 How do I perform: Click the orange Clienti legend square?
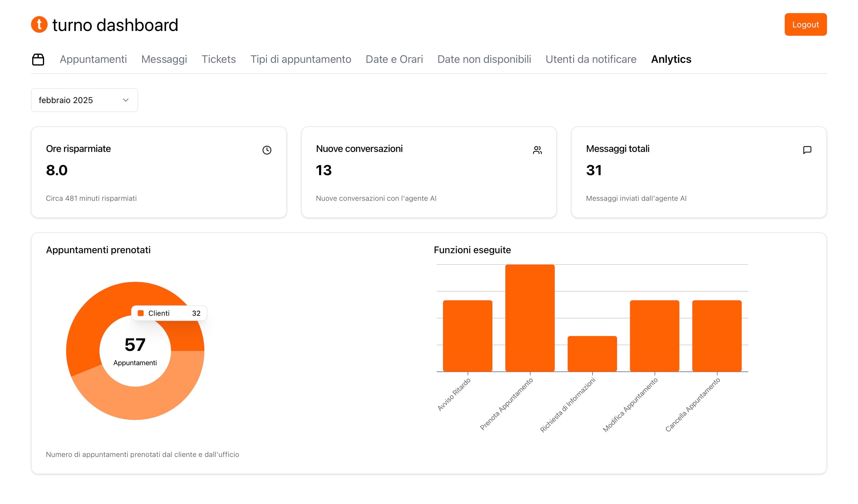tap(141, 313)
